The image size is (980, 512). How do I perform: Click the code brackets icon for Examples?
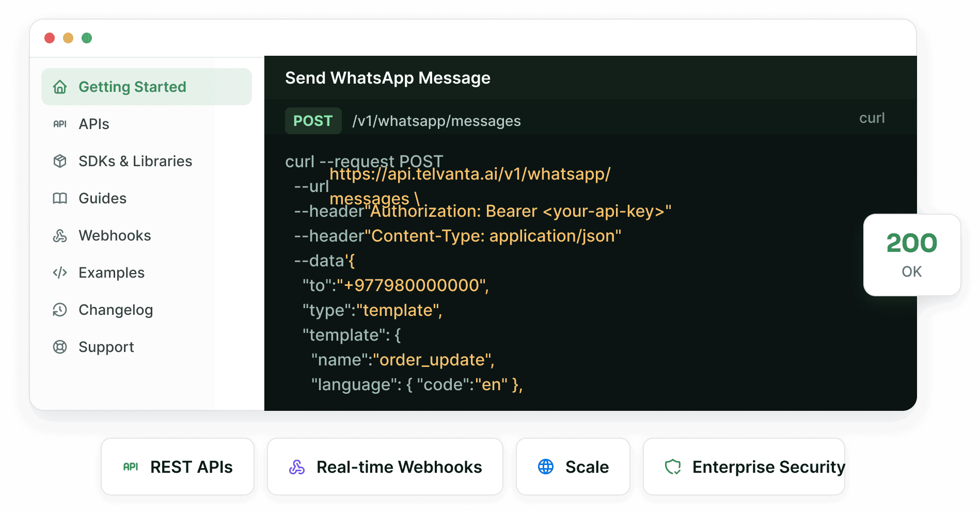point(60,273)
